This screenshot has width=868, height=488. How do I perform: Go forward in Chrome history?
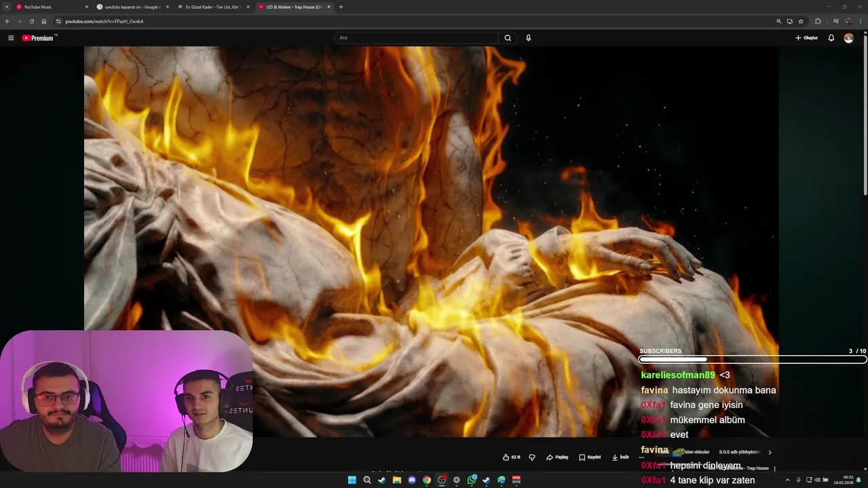[20, 21]
